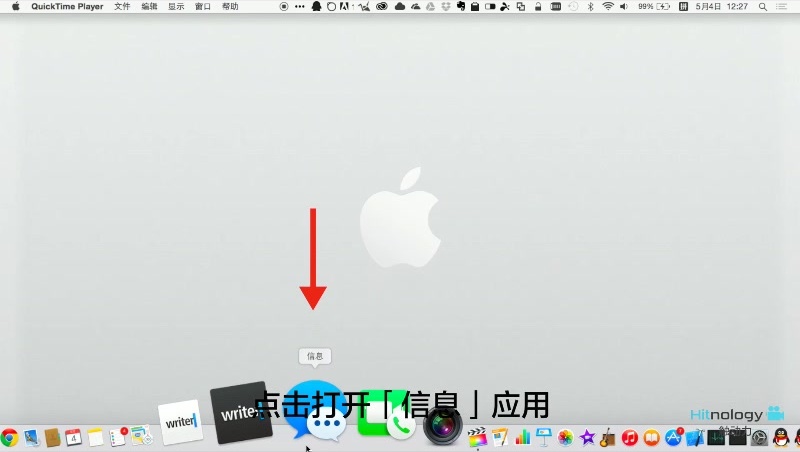Expand the volume control in menu bar
Viewport: 800px width, 452px height.
[624, 6]
